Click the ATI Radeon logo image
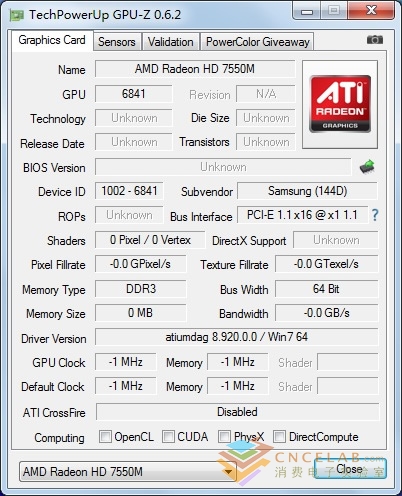 pos(340,104)
